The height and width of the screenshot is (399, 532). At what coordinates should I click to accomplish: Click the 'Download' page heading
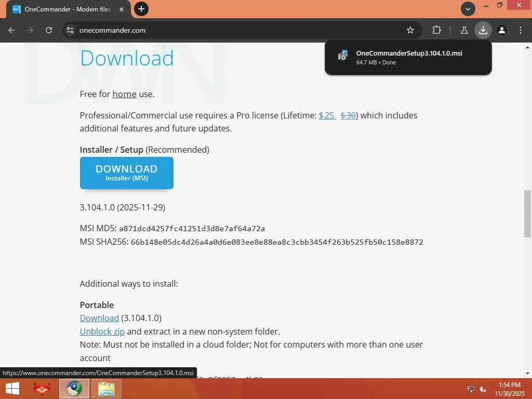(127, 58)
